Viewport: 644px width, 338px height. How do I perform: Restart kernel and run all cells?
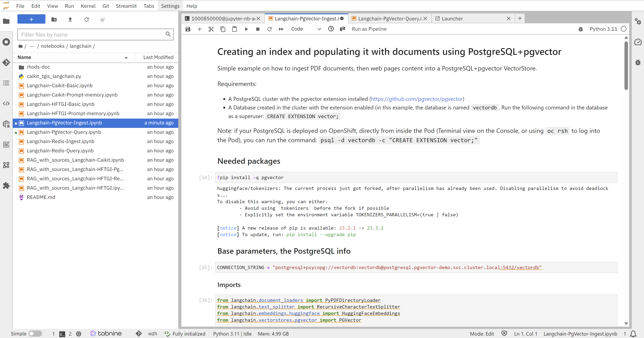pos(281,29)
